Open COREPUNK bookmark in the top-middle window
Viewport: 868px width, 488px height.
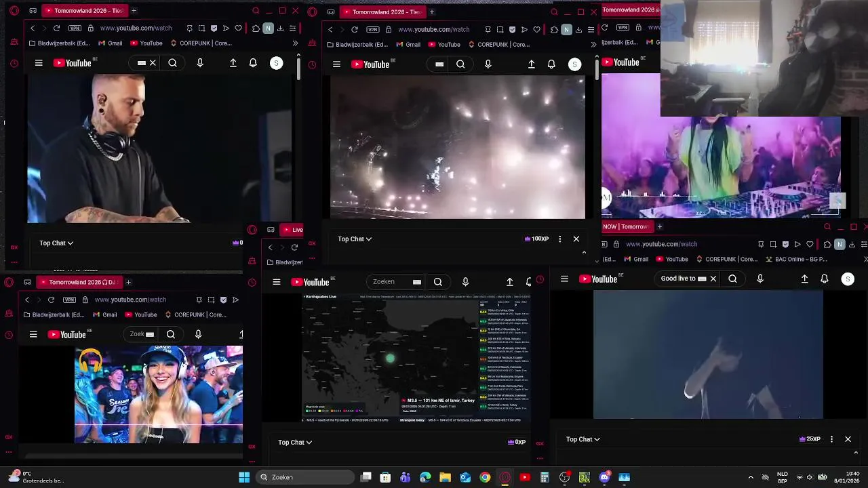coord(498,45)
